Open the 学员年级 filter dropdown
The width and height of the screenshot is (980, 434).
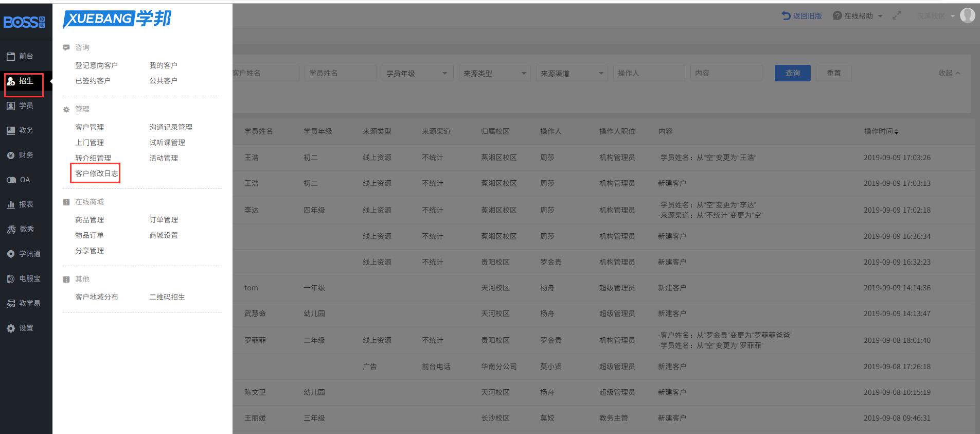click(417, 73)
